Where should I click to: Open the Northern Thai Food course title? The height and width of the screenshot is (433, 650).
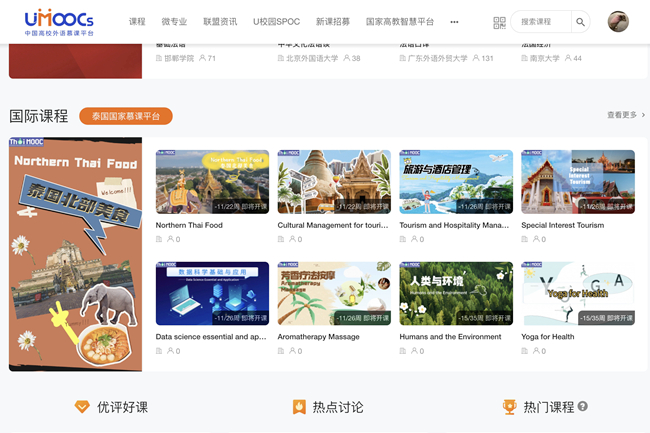(x=189, y=226)
